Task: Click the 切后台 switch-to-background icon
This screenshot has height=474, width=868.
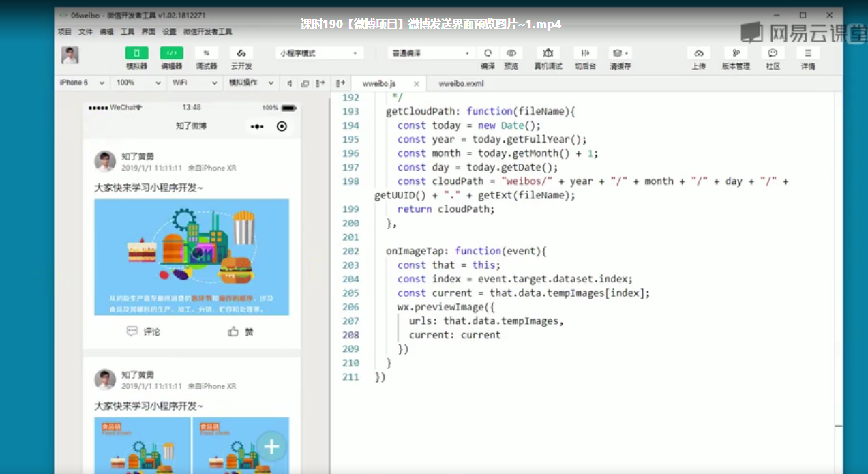Action: pos(584,54)
